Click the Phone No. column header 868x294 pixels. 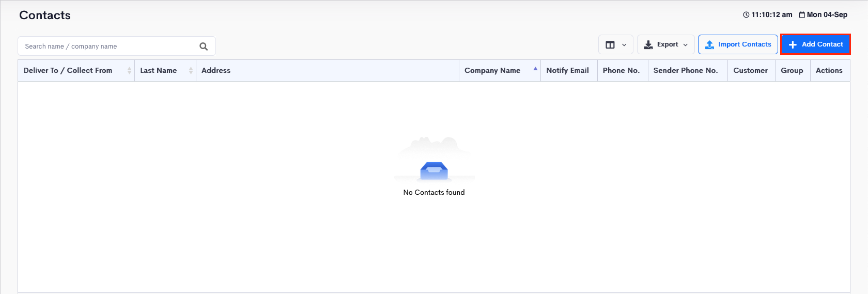tap(623, 71)
